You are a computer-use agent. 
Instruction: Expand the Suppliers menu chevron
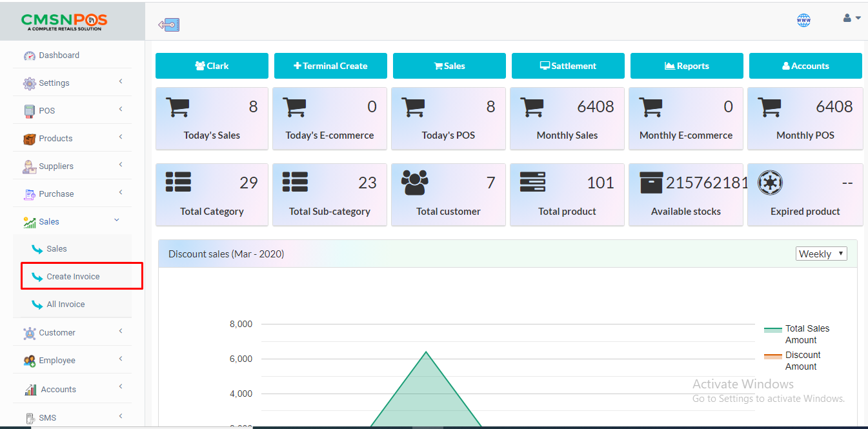tap(121, 165)
